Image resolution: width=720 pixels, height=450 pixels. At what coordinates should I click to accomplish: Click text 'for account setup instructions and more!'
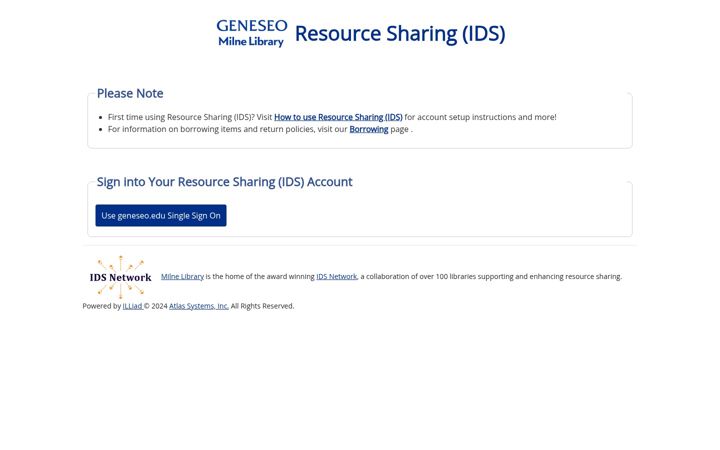(x=480, y=117)
